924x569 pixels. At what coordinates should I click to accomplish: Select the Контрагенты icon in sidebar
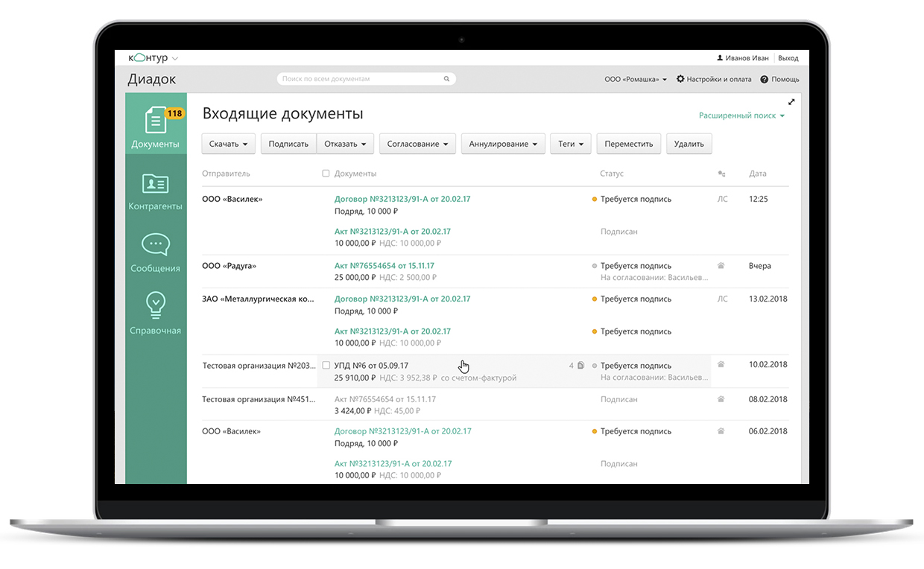tap(155, 185)
